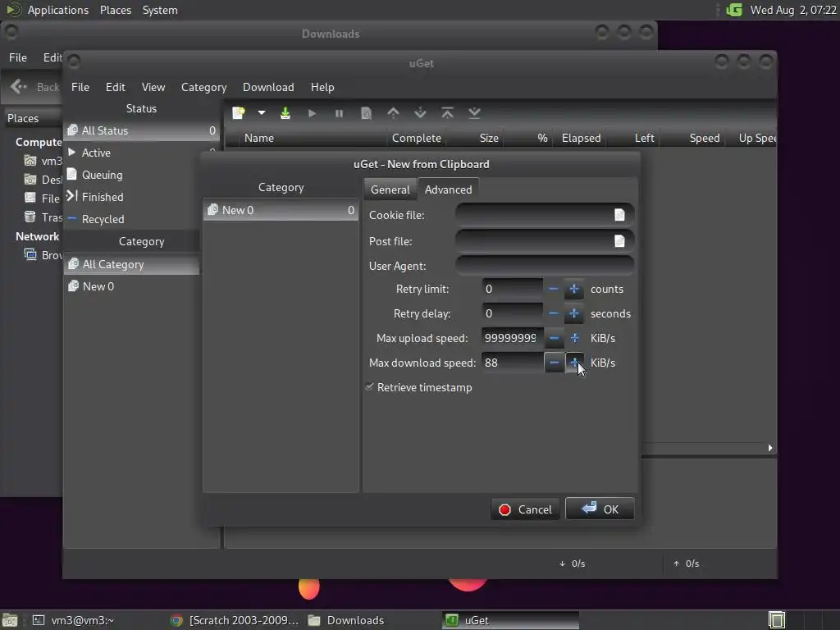Click the Back button in Downloads window

click(x=34, y=87)
